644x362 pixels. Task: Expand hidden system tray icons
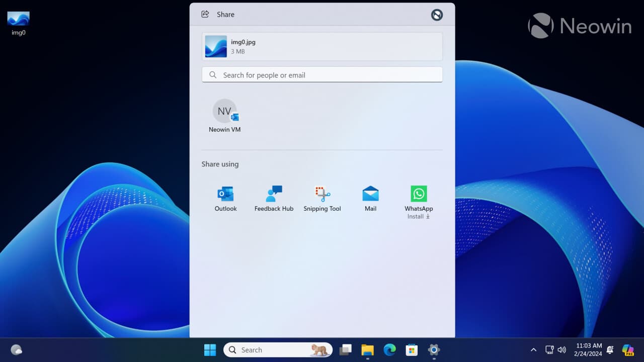(x=533, y=349)
